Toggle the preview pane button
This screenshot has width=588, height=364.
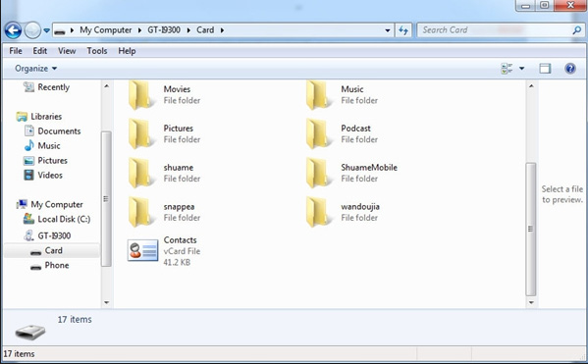pyautogui.click(x=545, y=69)
